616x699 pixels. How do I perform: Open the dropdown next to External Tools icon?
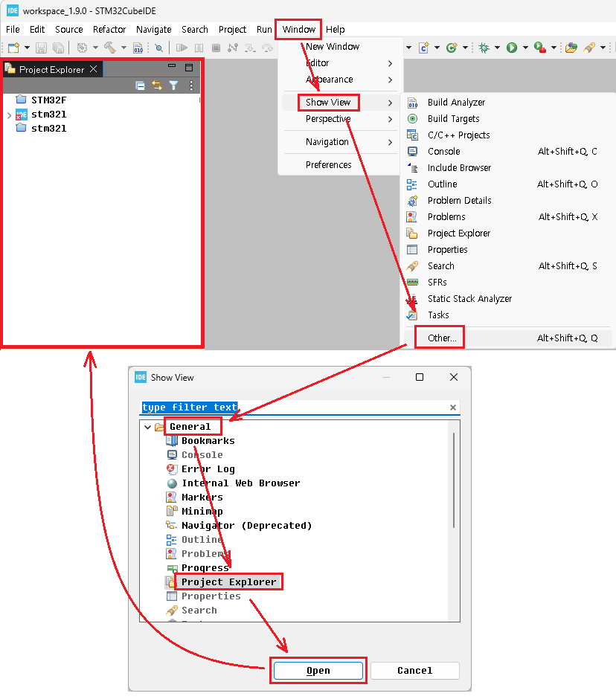pyautogui.click(x=554, y=48)
